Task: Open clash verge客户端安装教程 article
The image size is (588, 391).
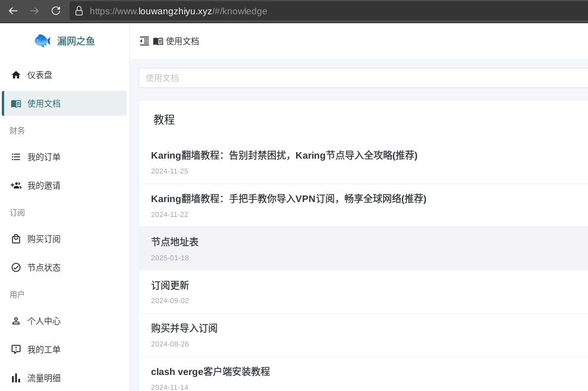Action: (210, 371)
